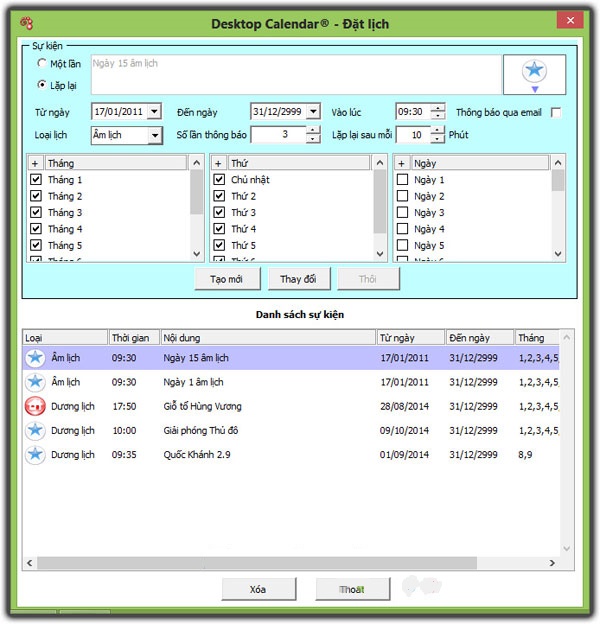Viewport: 600px width, 624px height.
Task: Click the '17:50' time cell
Action: (124, 406)
